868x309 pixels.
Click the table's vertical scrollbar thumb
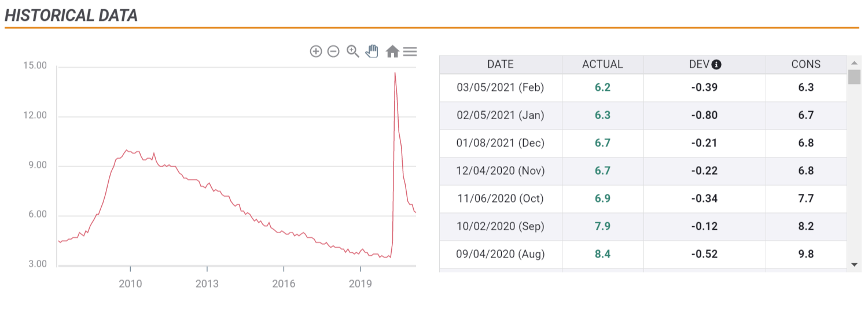[854, 77]
